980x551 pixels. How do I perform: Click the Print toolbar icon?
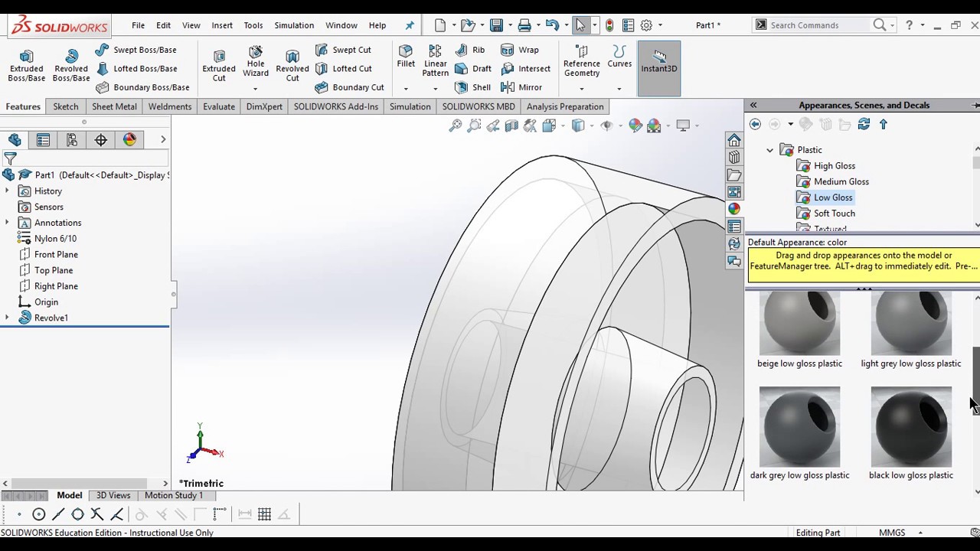point(524,25)
